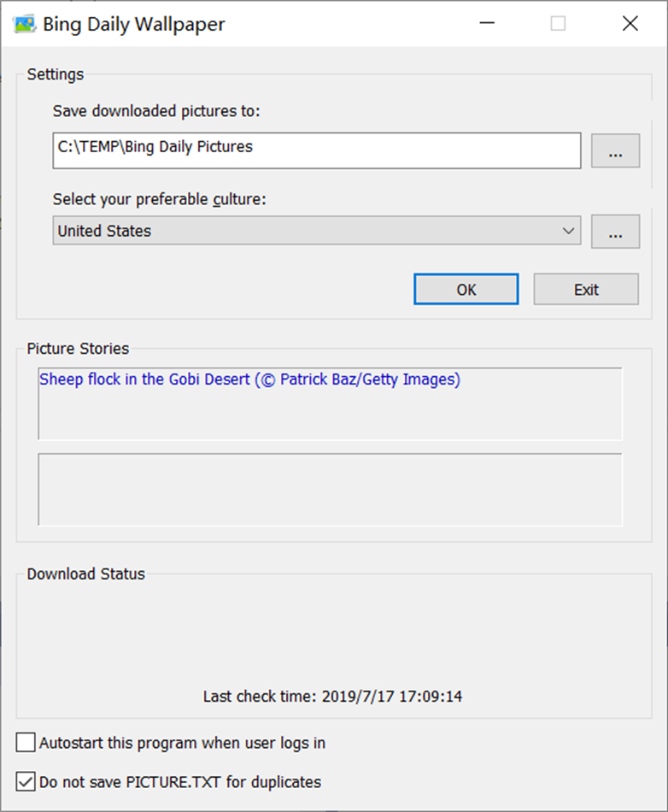The image size is (668, 812).
Task: Click the "Select your preferable culture" label
Action: 160,199
